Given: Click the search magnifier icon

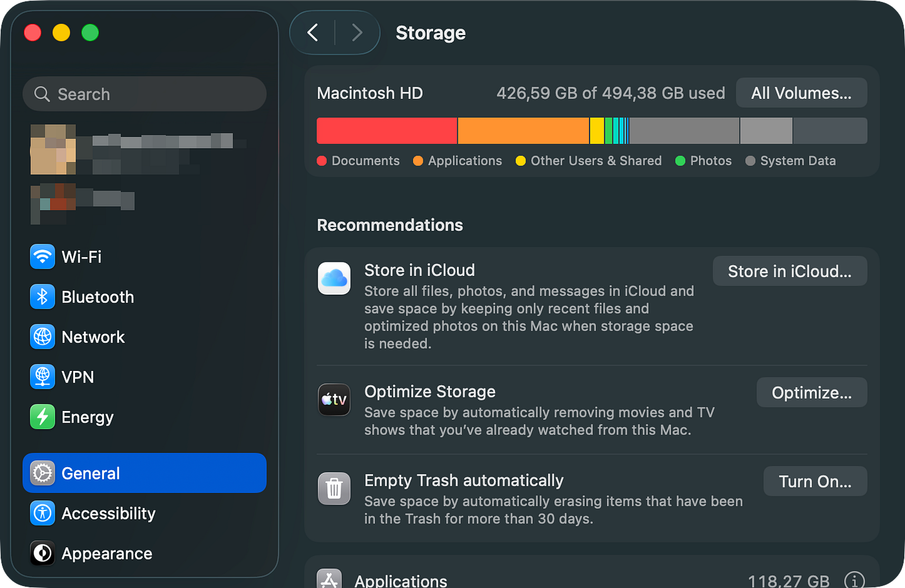Looking at the screenshot, I should pyautogui.click(x=42, y=94).
